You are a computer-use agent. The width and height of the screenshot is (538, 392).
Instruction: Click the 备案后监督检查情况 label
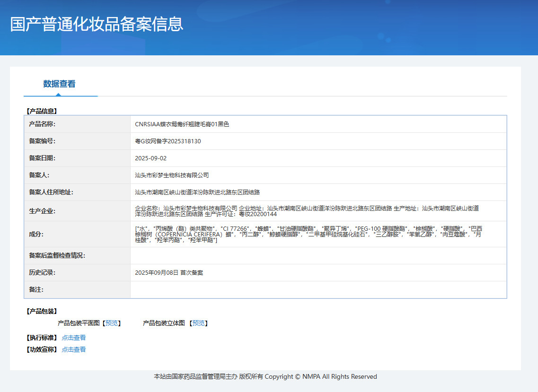point(57,256)
